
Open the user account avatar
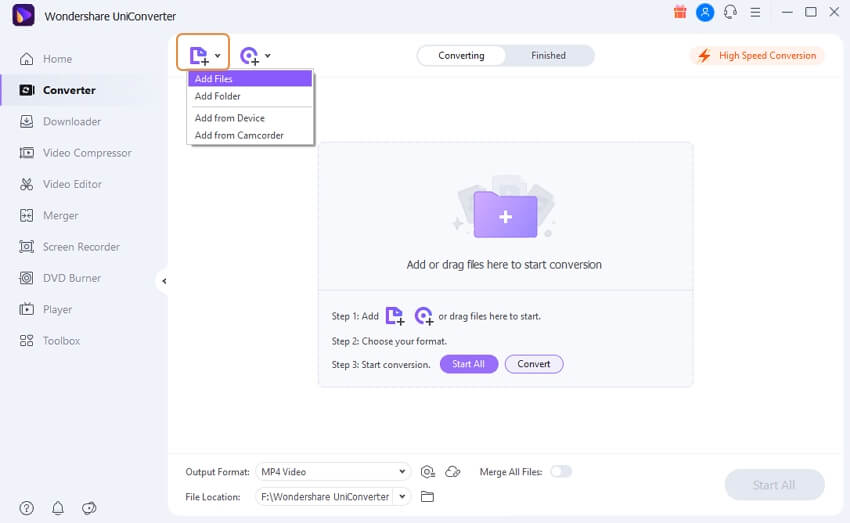[x=705, y=12]
